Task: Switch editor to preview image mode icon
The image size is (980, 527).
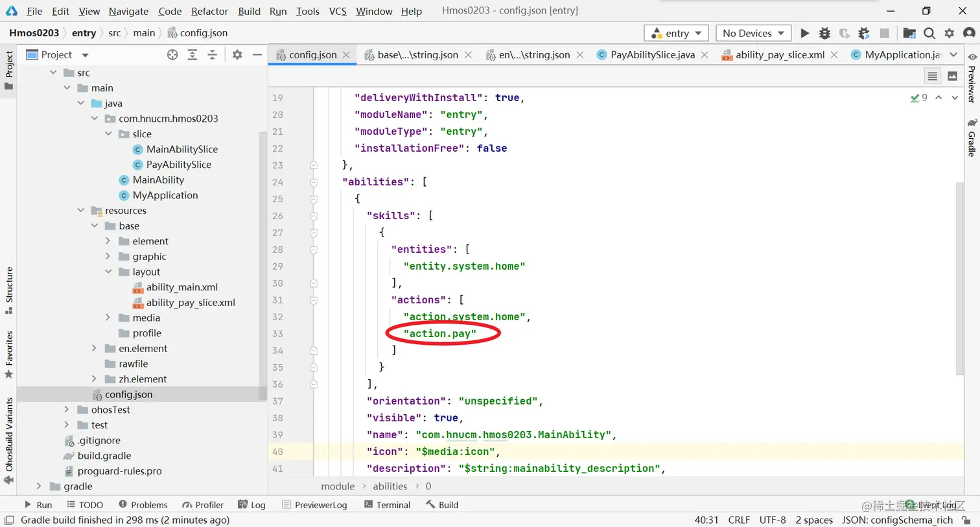Action: click(x=952, y=76)
